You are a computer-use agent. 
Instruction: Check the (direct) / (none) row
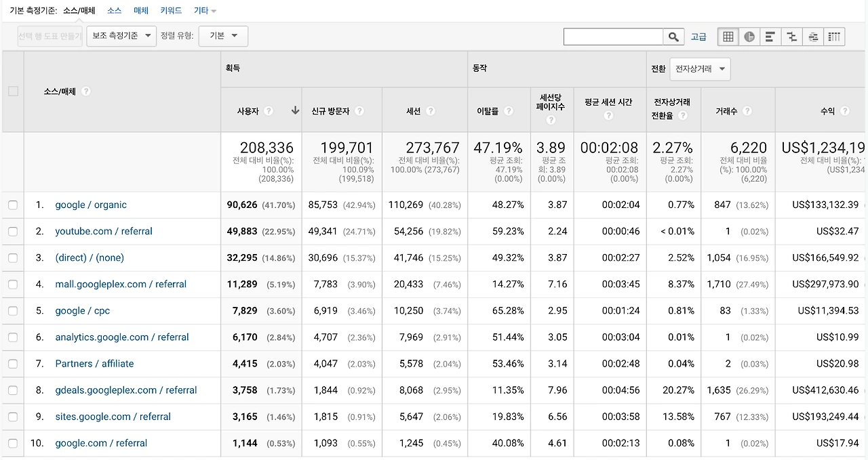click(x=13, y=257)
